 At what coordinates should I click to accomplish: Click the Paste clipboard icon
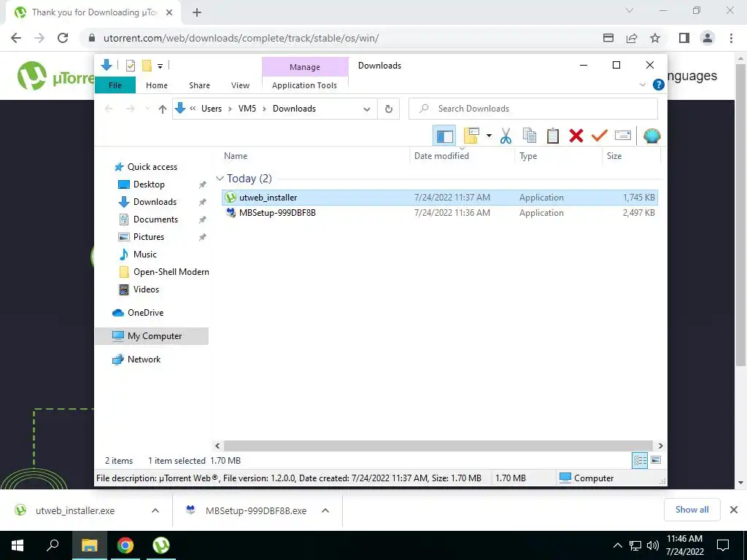pos(553,136)
